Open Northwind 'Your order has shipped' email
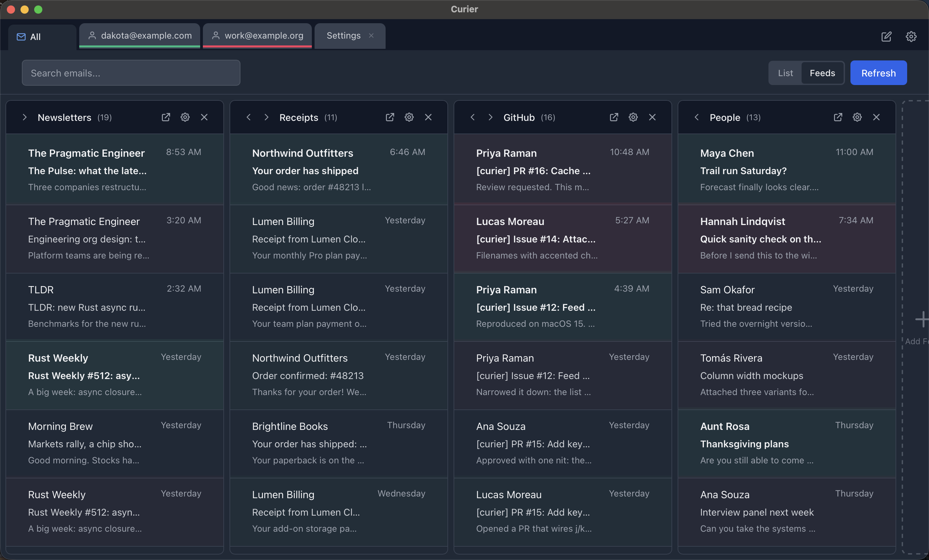This screenshot has height=560, width=929. coord(338,170)
